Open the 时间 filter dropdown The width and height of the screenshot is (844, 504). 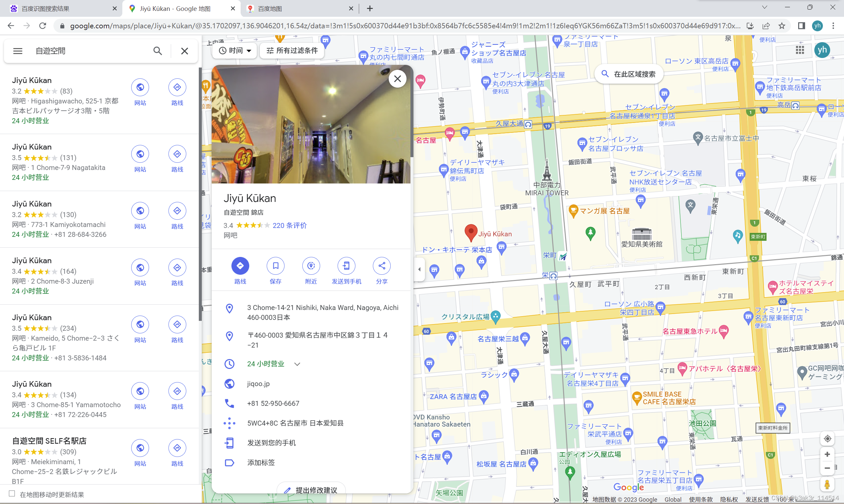tap(234, 51)
